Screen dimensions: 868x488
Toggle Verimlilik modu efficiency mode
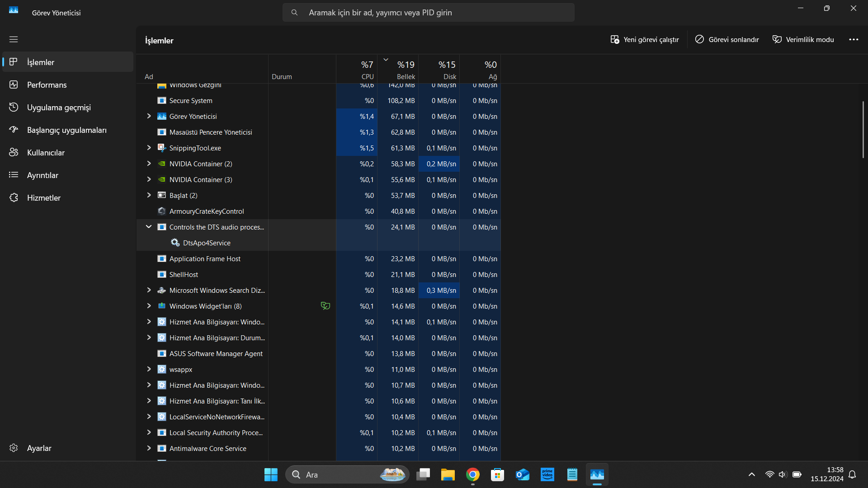803,39
